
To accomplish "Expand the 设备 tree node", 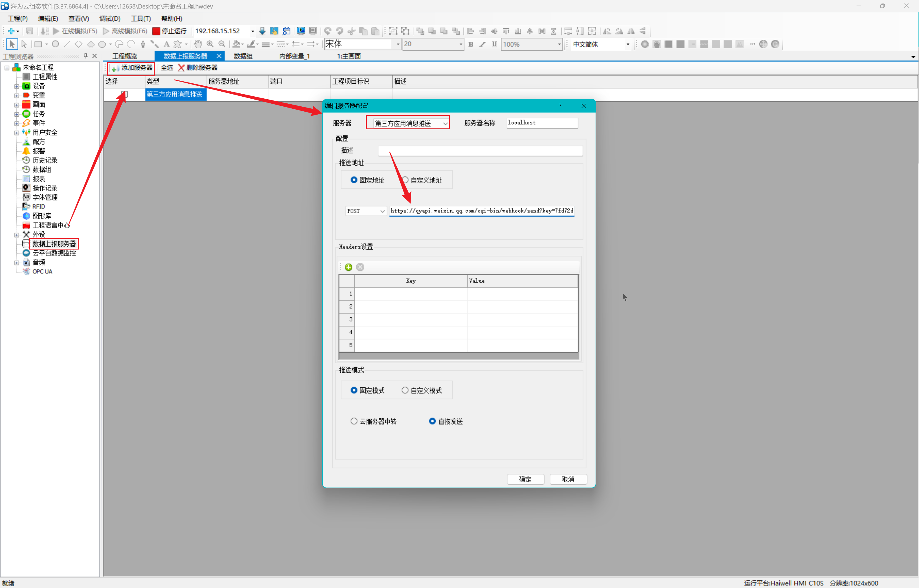I will [x=16, y=86].
